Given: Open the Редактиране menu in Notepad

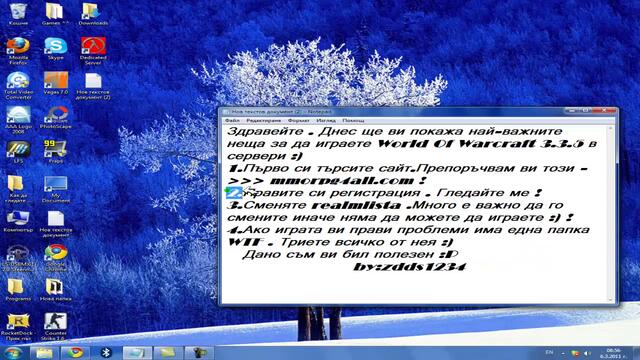Looking at the screenshot, I should coord(264,120).
